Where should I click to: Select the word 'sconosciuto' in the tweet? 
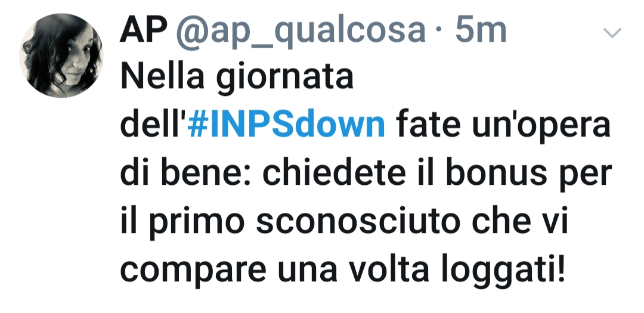(x=358, y=222)
